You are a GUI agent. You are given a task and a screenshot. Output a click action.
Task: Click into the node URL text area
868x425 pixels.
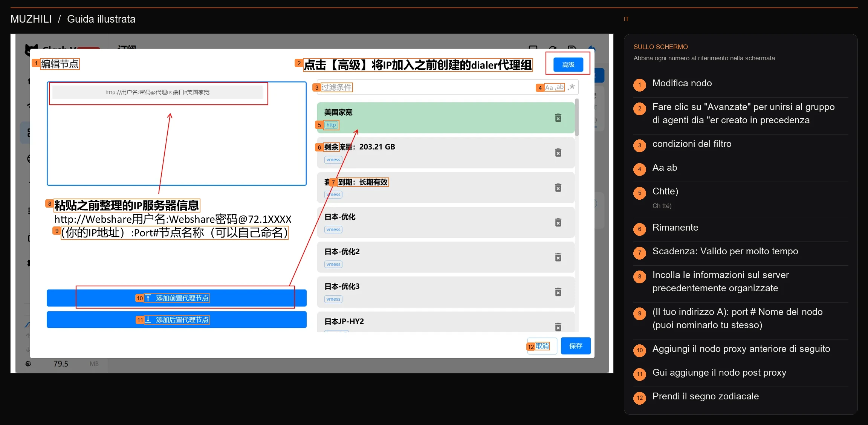[177, 134]
